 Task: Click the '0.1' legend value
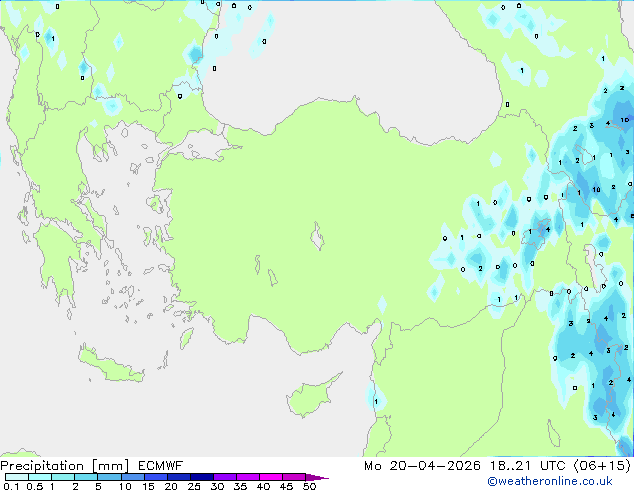pos(11,486)
